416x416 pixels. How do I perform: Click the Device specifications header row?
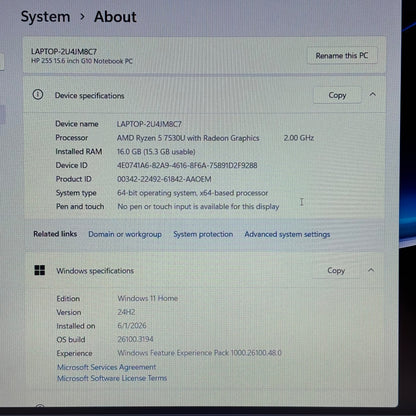[204, 95]
